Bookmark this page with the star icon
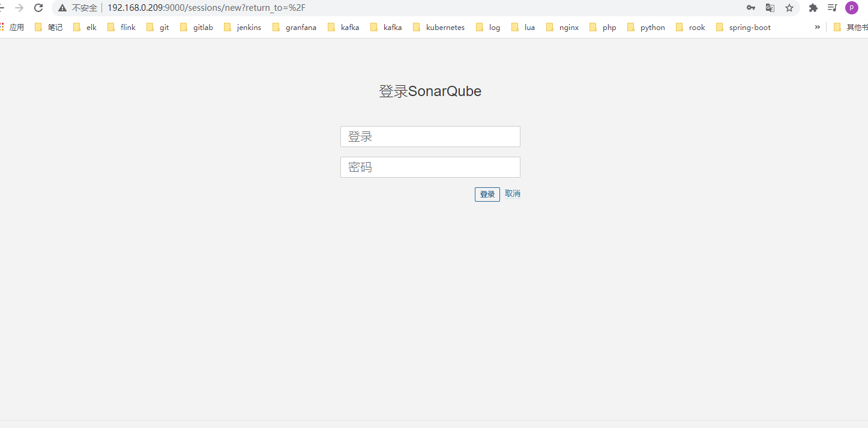This screenshot has width=868, height=428. (789, 8)
